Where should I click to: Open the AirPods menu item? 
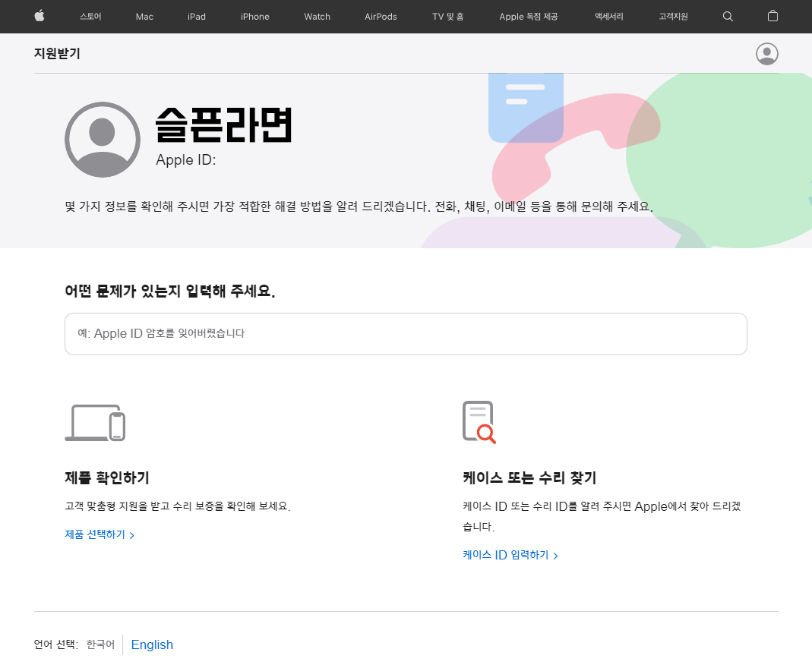click(381, 17)
